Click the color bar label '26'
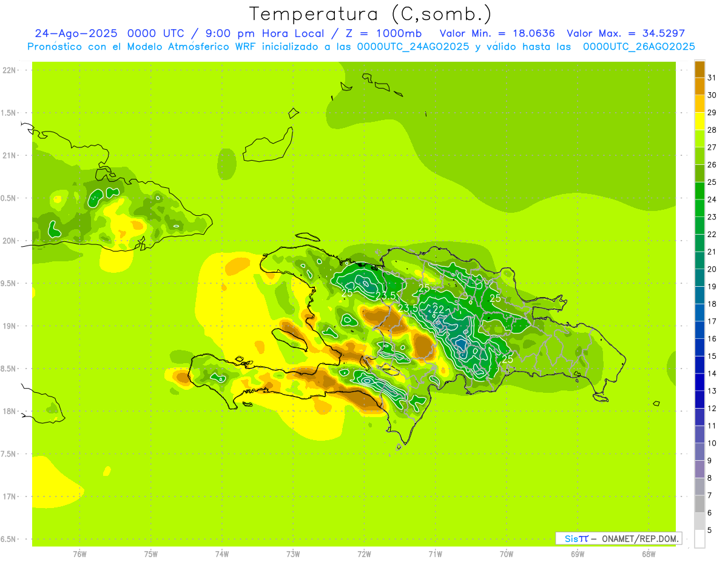Image resolution: width=728 pixels, height=562 pixels. tap(712, 164)
